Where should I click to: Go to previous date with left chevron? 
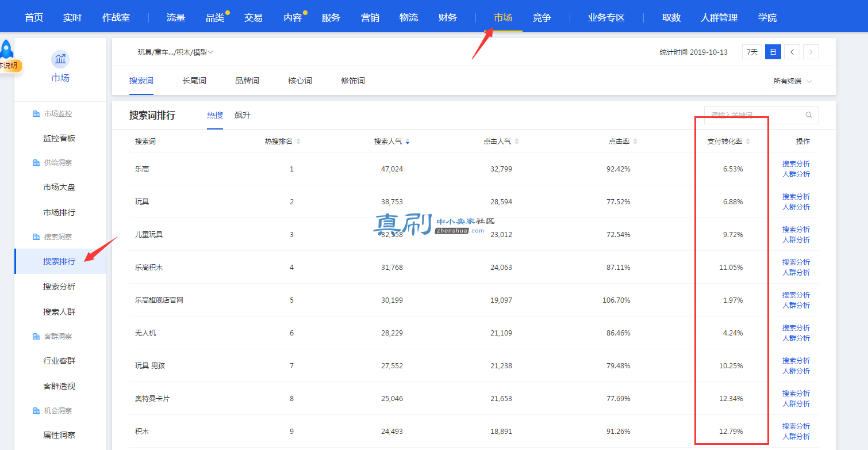[x=792, y=52]
